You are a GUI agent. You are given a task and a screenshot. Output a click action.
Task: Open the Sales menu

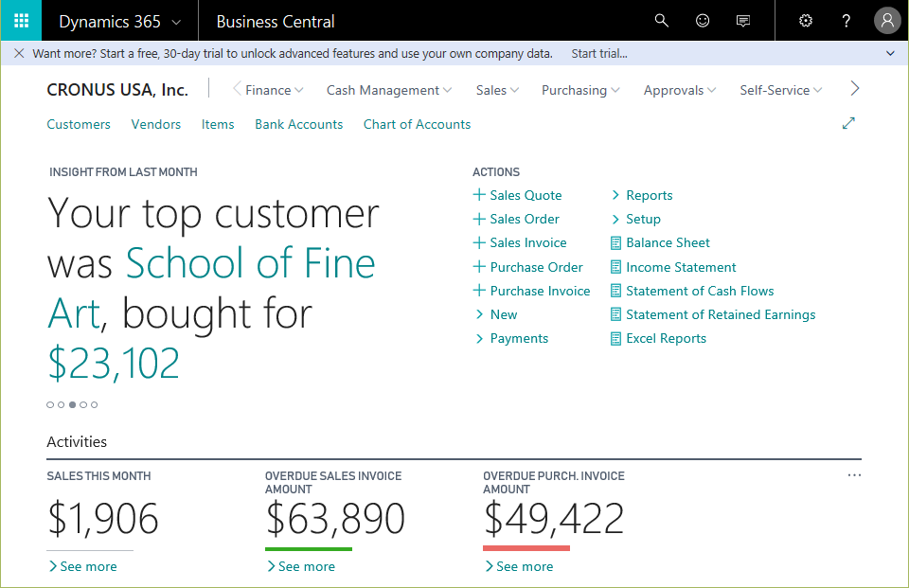tap(497, 90)
